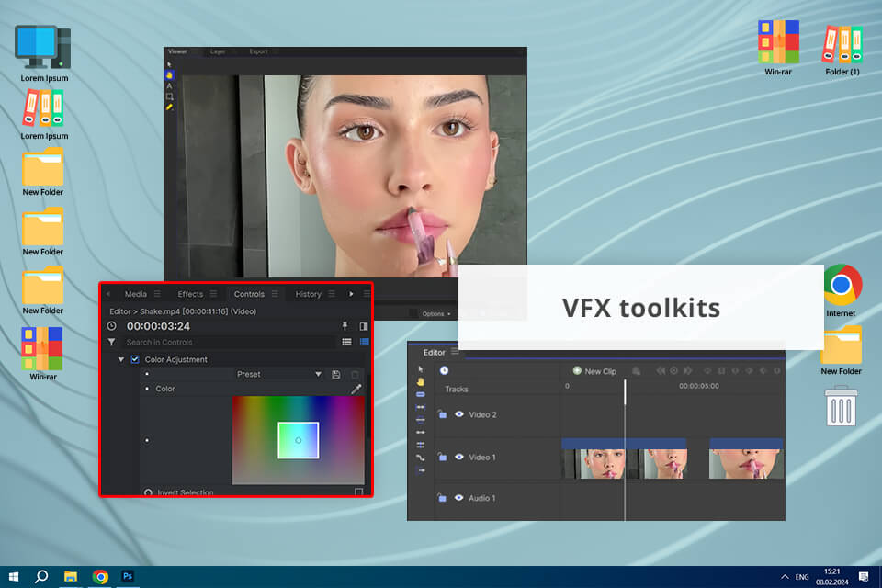
Task: Open Search from the taskbar
Action: coord(41,576)
